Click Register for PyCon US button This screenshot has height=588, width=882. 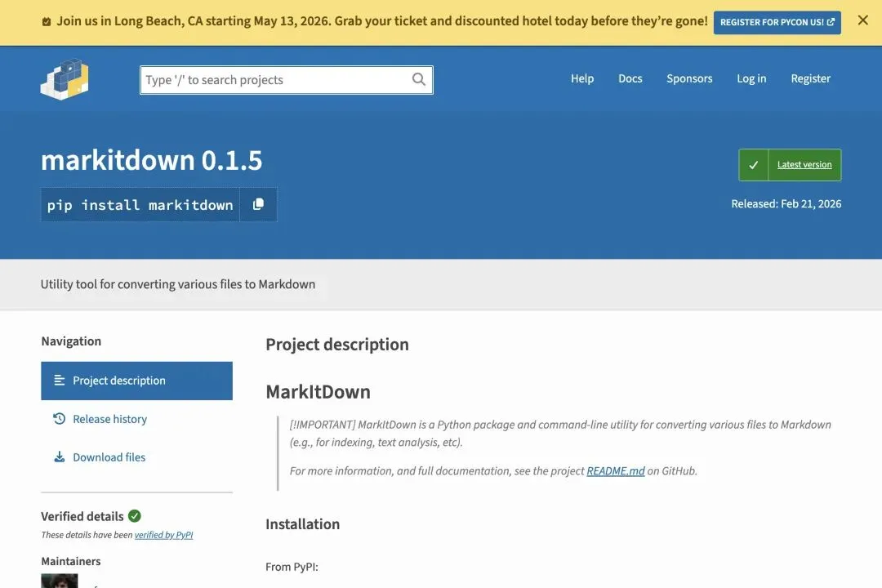coord(777,23)
